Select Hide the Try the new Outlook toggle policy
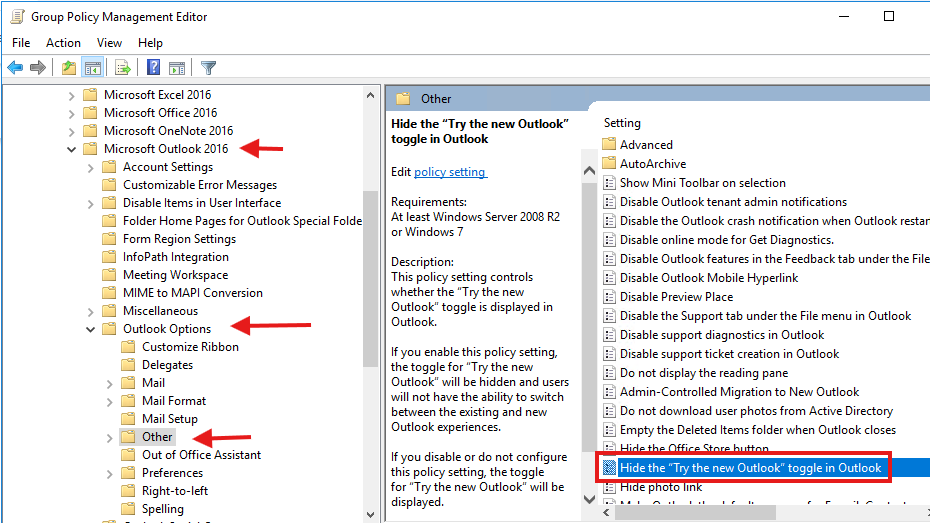The image size is (930, 523). pyautogui.click(x=750, y=467)
